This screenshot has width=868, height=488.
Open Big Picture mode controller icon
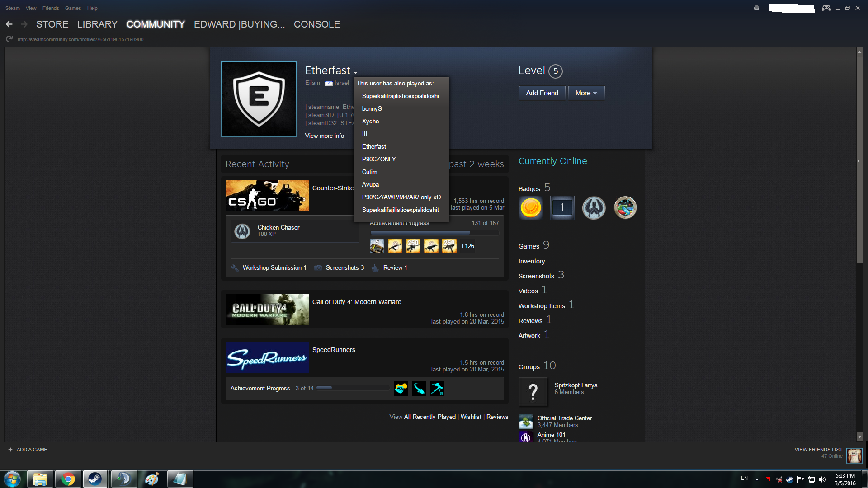coord(826,8)
